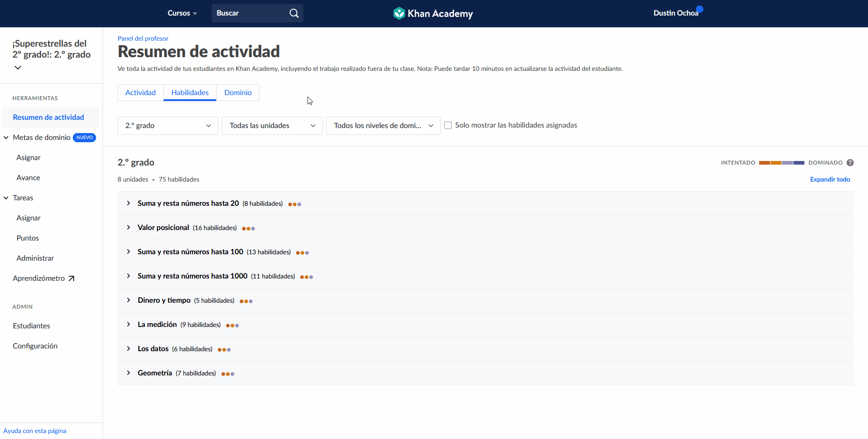Screen dimensions: 868x439
Task: Go to Administrar in the sidebar
Action: (x=35, y=258)
